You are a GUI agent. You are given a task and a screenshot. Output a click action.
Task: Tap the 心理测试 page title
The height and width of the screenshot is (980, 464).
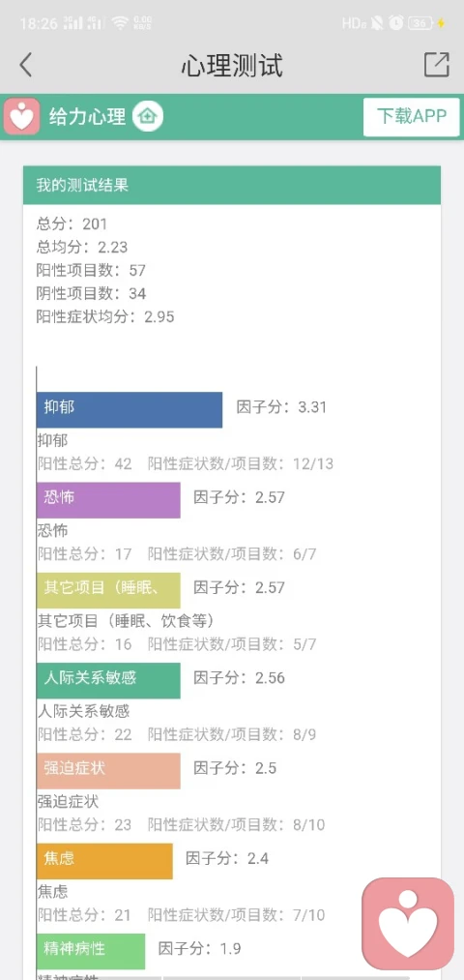coord(232,65)
